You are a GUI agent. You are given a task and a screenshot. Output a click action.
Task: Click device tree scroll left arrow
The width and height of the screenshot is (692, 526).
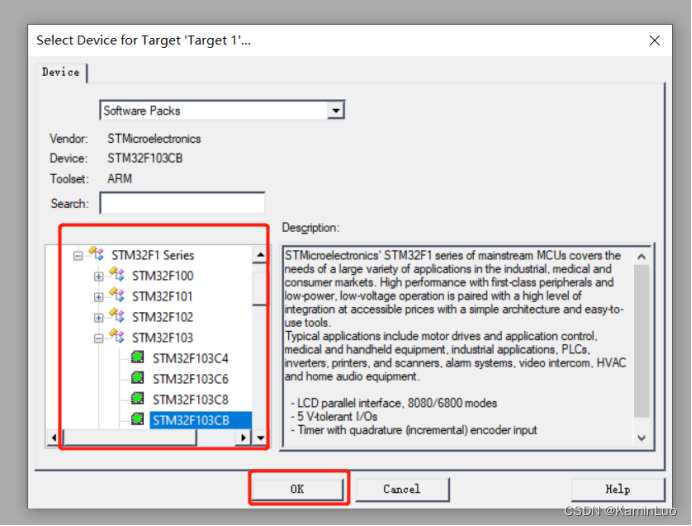point(54,438)
